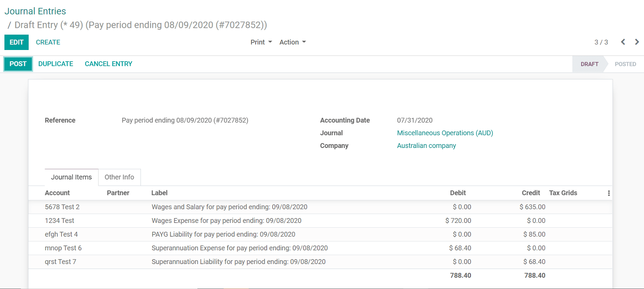This screenshot has height=289, width=644.
Task: Sort items by Account column header
Action: point(57,193)
